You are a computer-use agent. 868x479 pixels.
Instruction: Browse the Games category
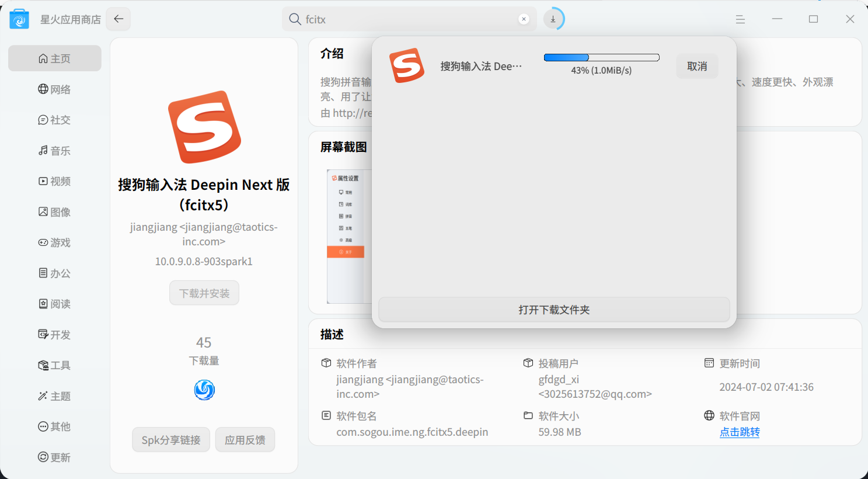(55, 242)
